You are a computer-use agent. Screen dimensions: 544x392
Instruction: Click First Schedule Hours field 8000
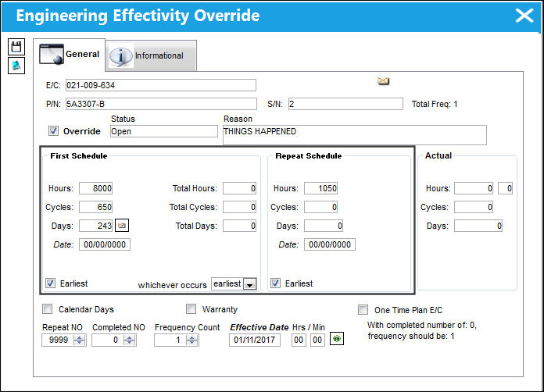(x=96, y=188)
